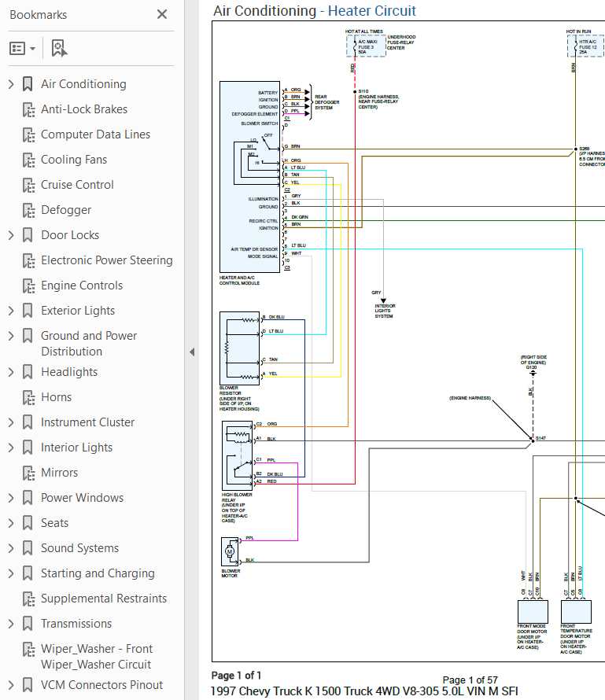The image size is (605, 700).
Task: Expand the VCM Connectors Pinout bookmark
Action: pos(11,685)
